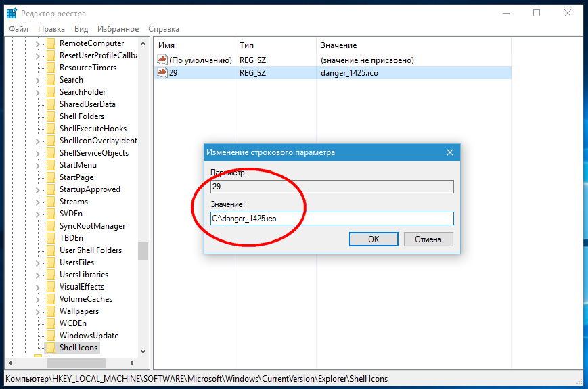Click the Параметр field showing 29
588x389 pixels.
[x=332, y=187]
